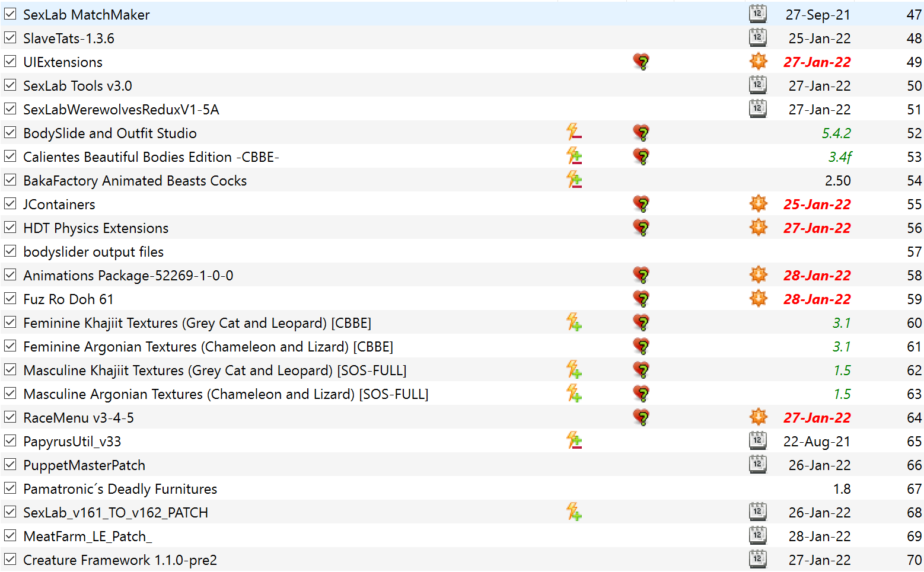Toggle the Fuz Ro Doh 61 checkbox
The height and width of the screenshot is (572, 924).
pos(10,298)
